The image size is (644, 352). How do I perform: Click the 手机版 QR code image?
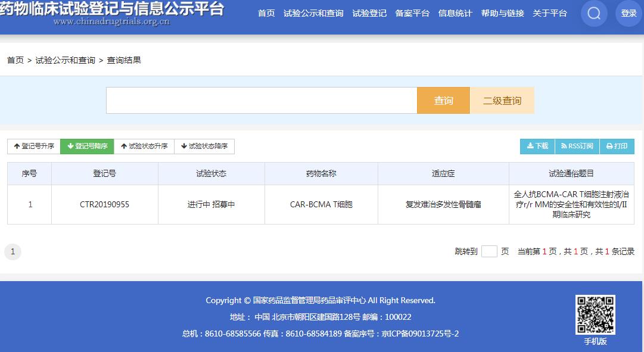point(595,314)
